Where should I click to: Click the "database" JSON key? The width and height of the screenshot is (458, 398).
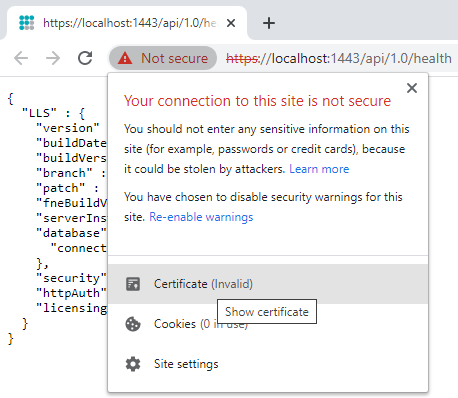point(71,233)
